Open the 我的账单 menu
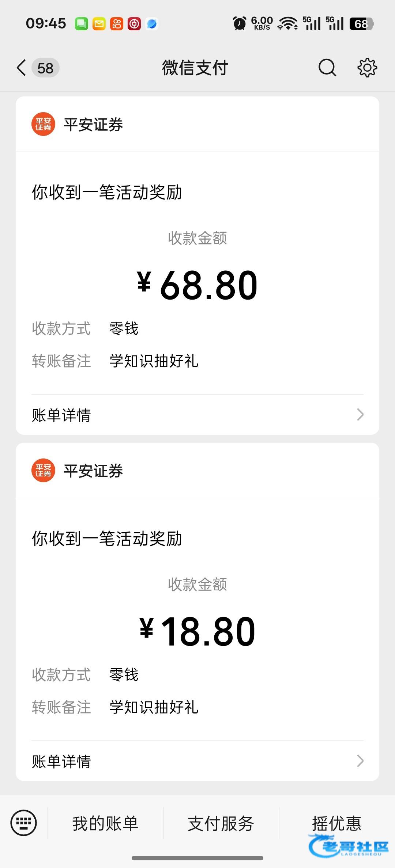The width and height of the screenshot is (395, 868). (105, 823)
